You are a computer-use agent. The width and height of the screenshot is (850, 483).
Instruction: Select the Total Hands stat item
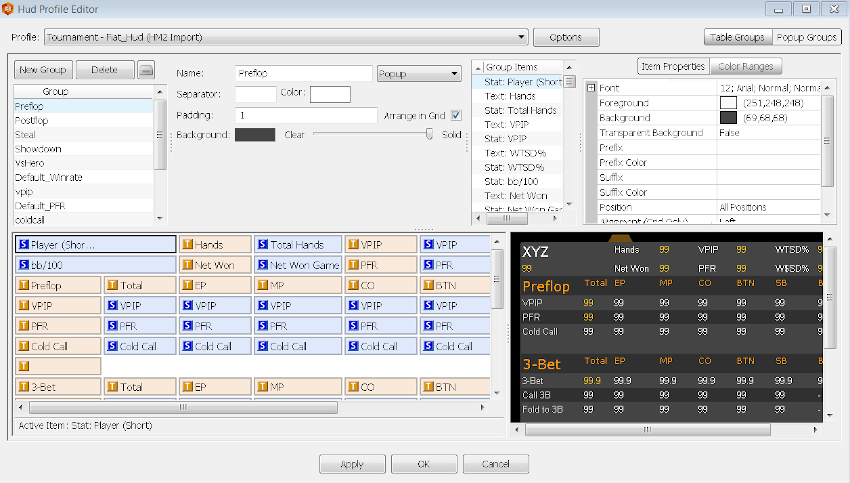(297, 244)
